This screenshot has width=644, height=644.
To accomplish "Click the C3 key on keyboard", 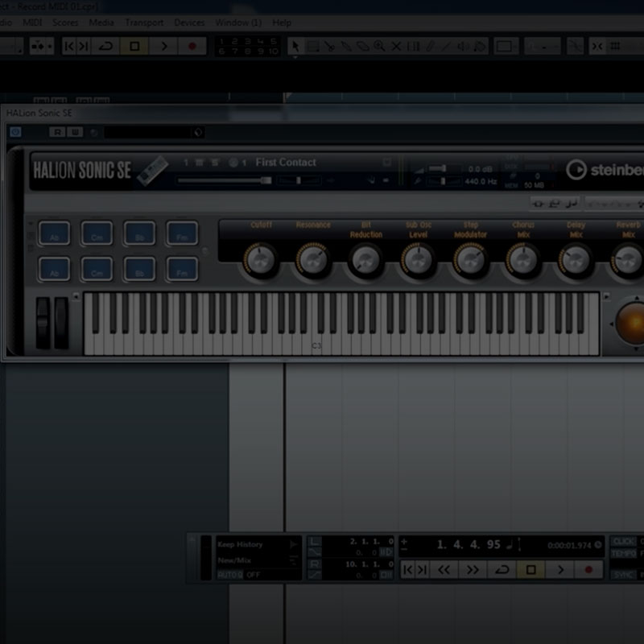I will pos(316,345).
